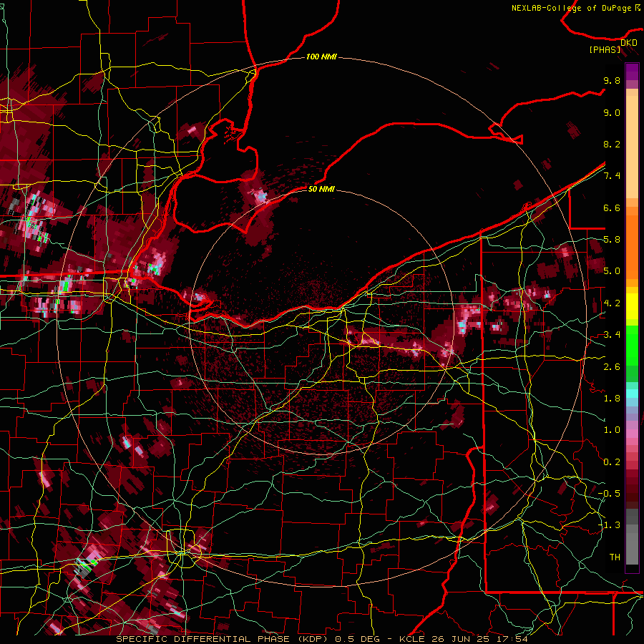Pick the peach segment of the color bar
Image resolution: width=644 pixels, height=644 pixels.
[632, 148]
